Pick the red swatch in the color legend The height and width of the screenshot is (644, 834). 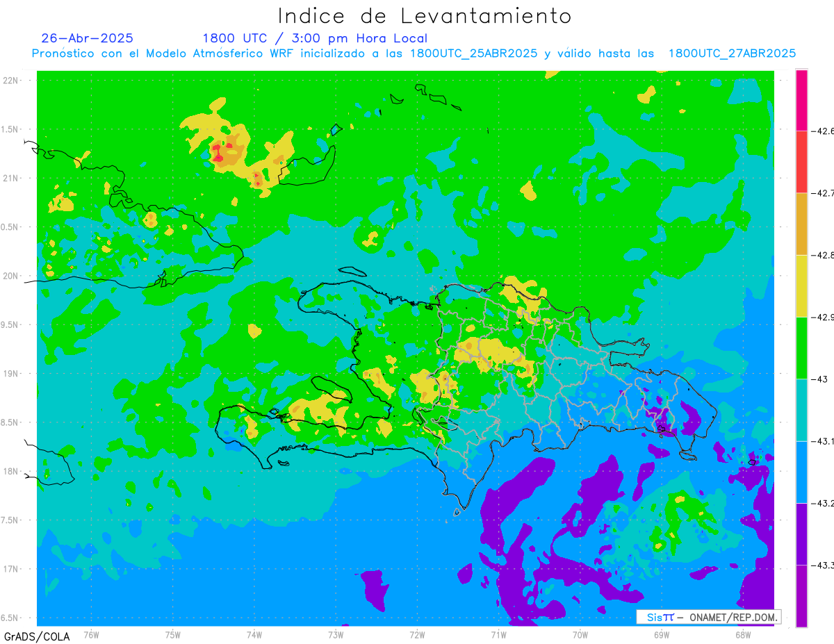(x=801, y=162)
